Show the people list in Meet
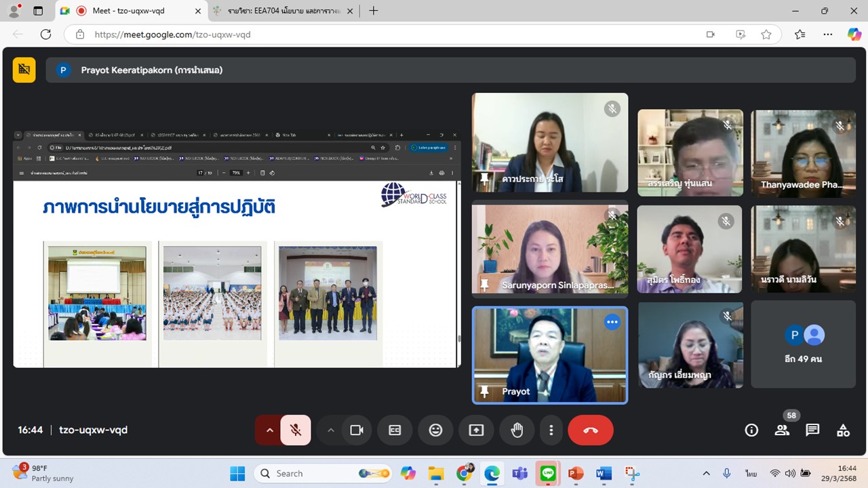 (x=782, y=430)
